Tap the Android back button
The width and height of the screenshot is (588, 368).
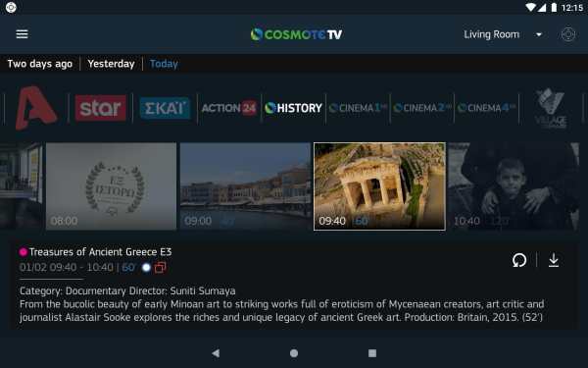click(x=216, y=353)
